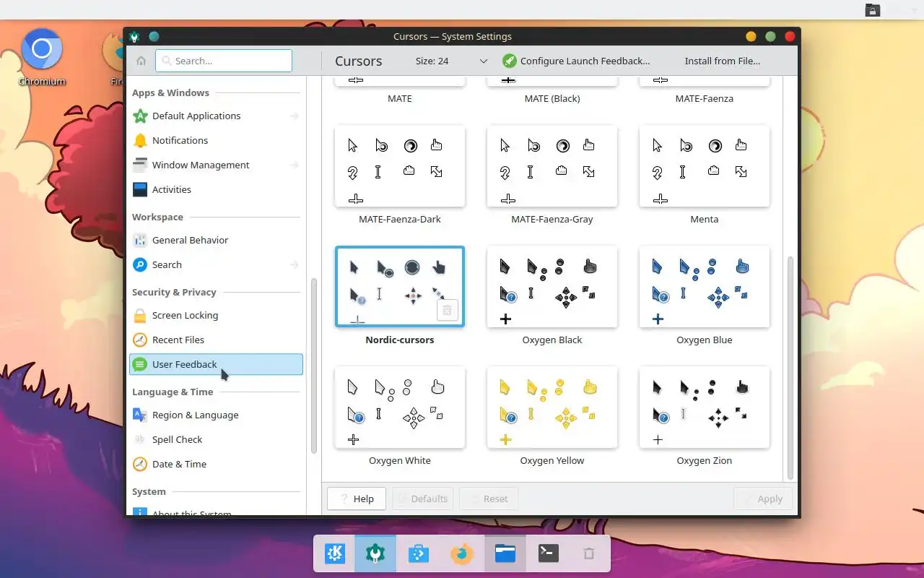Click the Help button

[x=357, y=499]
